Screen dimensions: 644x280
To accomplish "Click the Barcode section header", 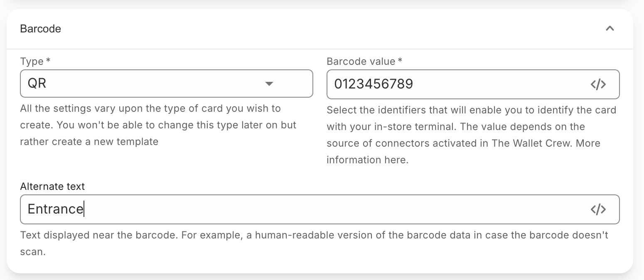I will [40, 29].
